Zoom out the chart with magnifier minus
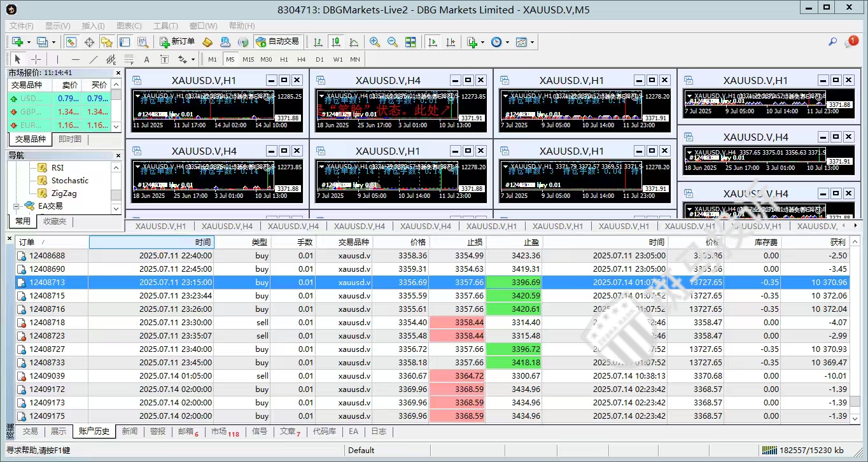This screenshot has width=868, height=462. pyautogui.click(x=393, y=42)
